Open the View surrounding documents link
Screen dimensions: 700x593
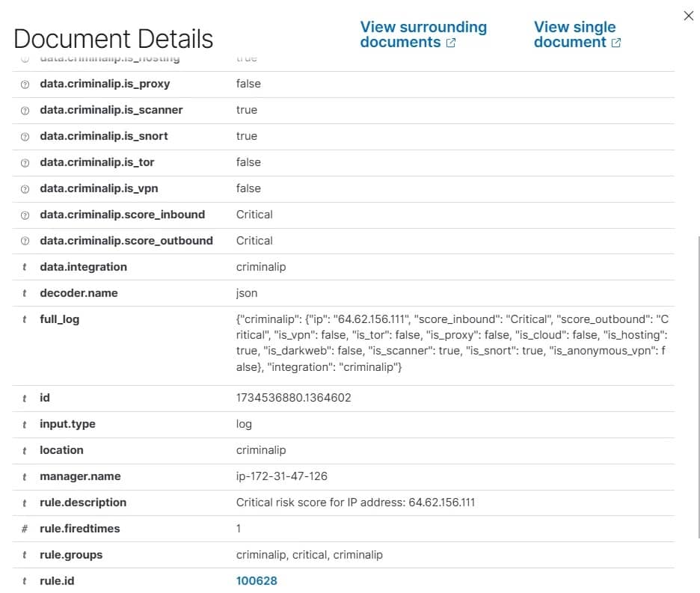[423, 34]
